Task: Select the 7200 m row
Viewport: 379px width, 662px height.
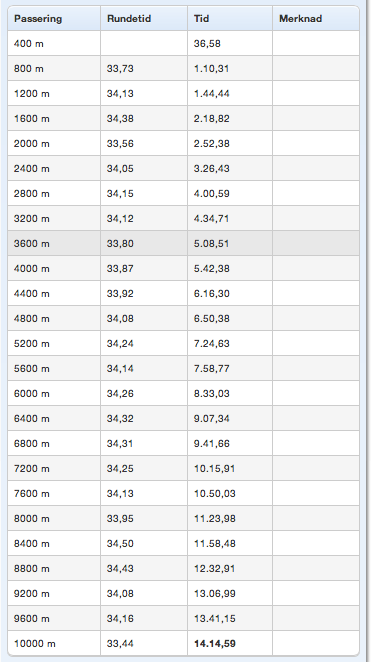Action: [183, 469]
